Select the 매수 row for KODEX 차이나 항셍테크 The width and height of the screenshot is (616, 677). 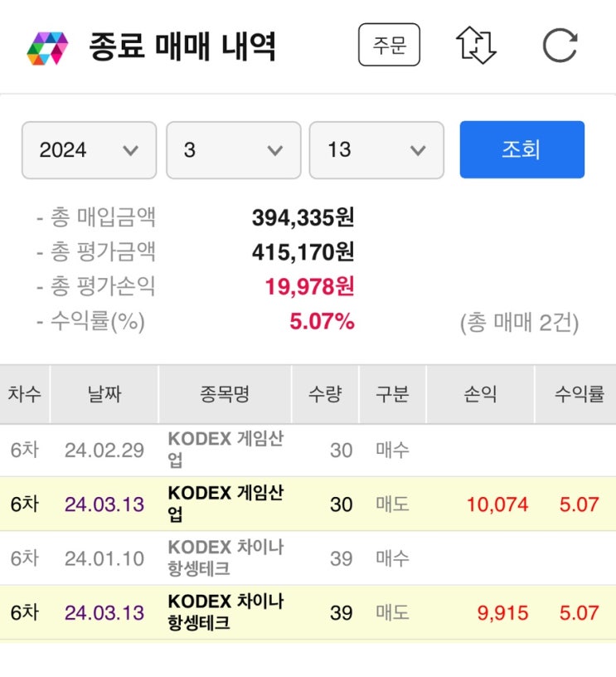(x=307, y=558)
